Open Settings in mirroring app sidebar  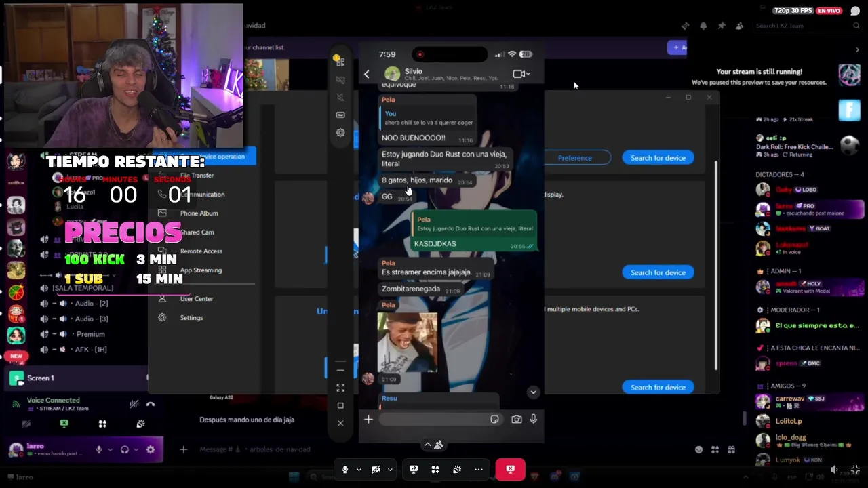tap(191, 317)
